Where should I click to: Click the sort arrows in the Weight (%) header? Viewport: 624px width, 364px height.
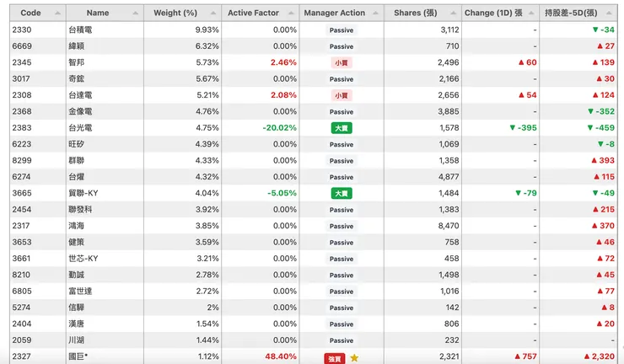(x=211, y=13)
